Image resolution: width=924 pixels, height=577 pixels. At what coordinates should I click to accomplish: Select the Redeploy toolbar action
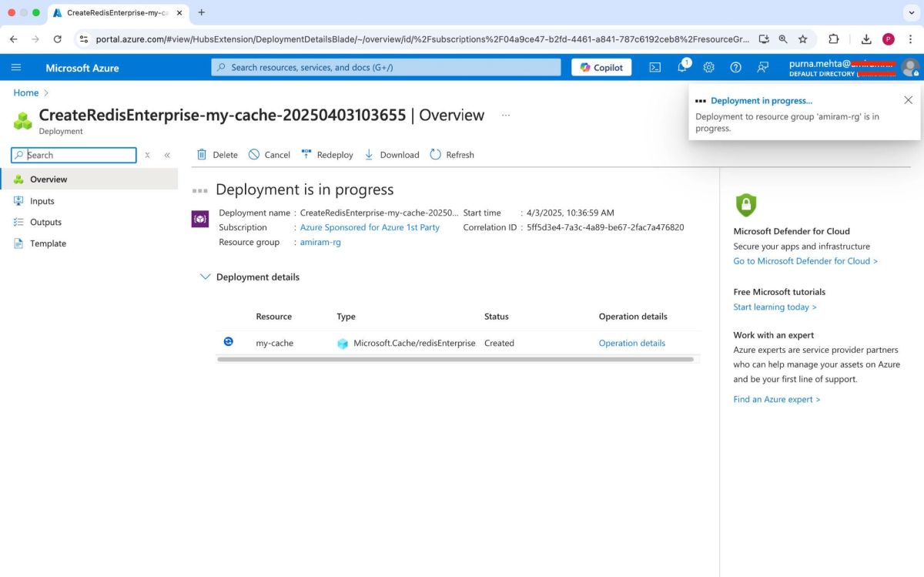point(326,154)
